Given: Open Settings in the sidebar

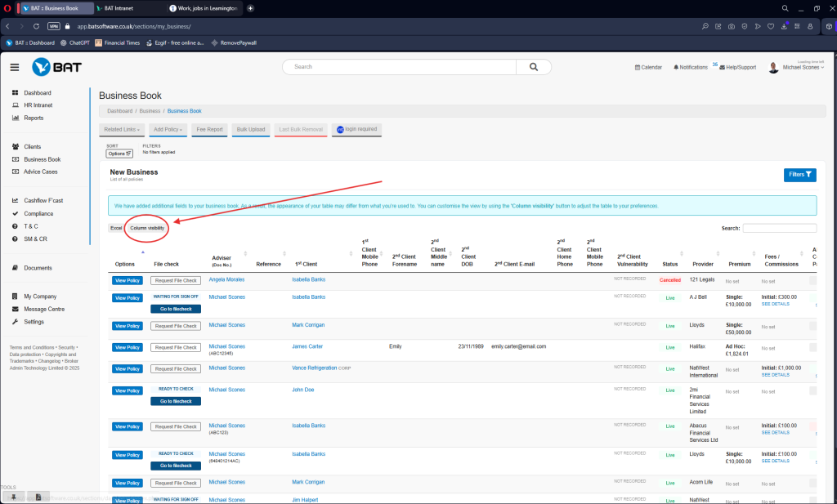Looking at the screenshot, I should click(34, 322).
